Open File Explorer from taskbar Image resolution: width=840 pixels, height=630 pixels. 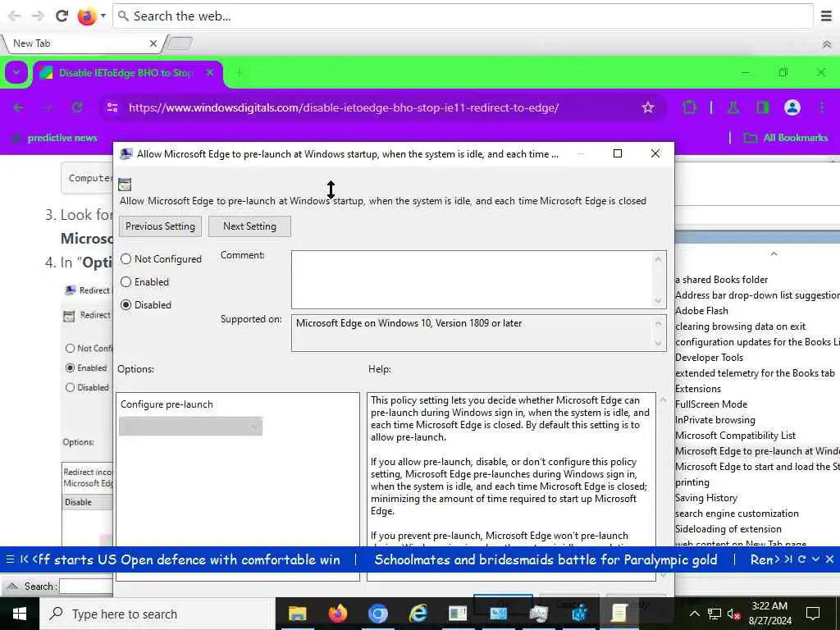(x=297, y=614)
